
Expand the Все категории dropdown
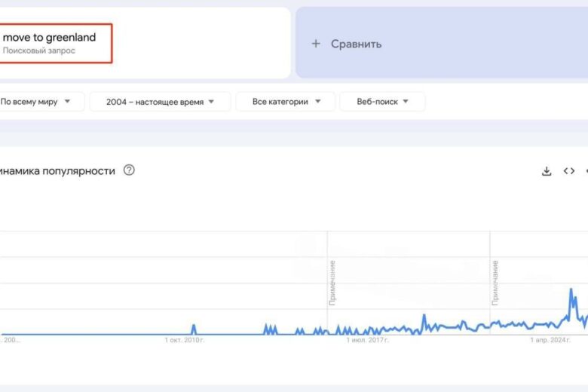pyautogui.click(x=287, y=102)
